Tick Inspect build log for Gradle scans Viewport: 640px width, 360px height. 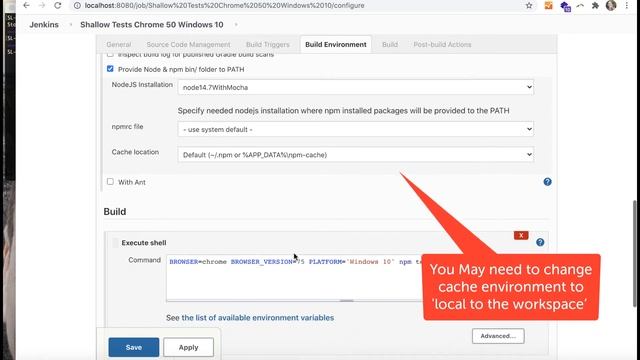110,54
